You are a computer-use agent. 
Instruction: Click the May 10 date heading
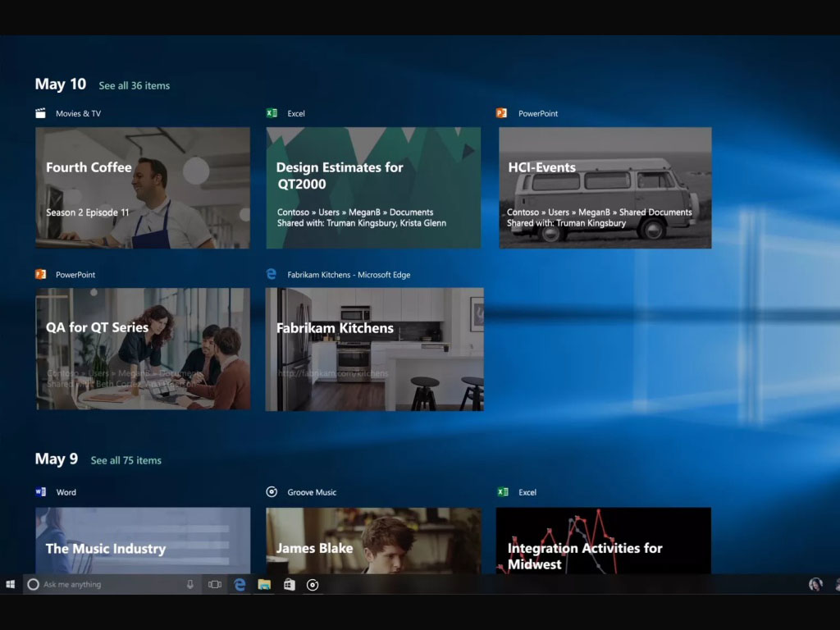[x=61, y=84]
